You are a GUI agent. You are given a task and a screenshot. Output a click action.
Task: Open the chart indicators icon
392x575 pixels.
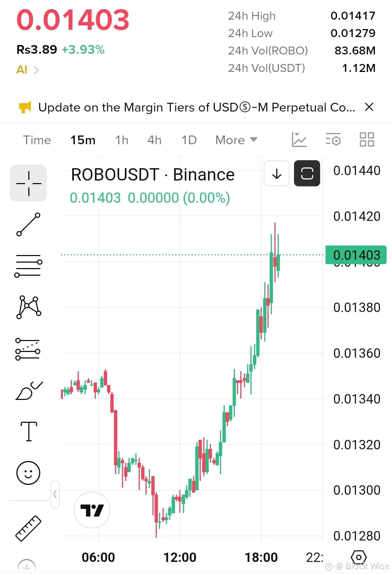click(299, 139)
